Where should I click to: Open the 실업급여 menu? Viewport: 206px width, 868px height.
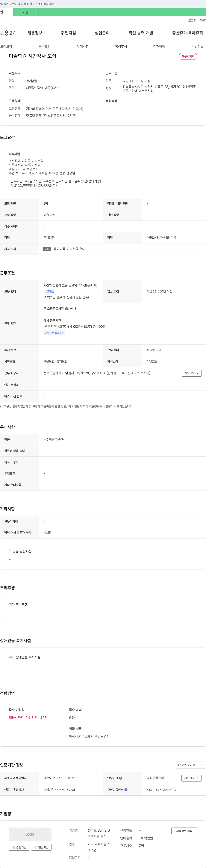click(102, 33)
